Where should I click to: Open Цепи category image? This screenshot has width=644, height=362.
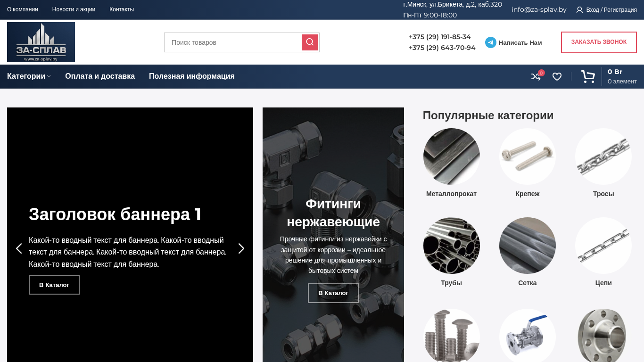[x=603, y=246]
